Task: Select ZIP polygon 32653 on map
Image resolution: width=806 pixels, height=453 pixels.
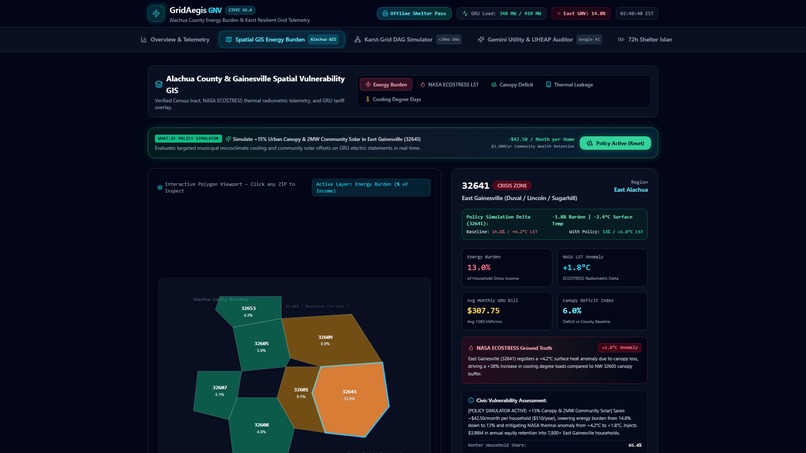Action: 248,311
